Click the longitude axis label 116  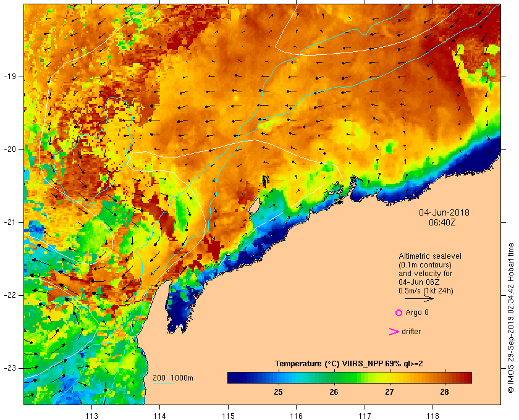tap(296, 416)
